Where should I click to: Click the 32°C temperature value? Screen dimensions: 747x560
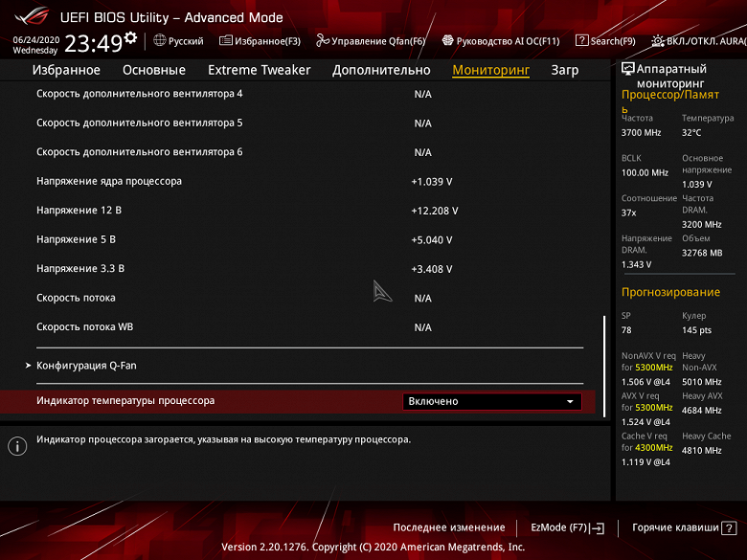point(691,133)
